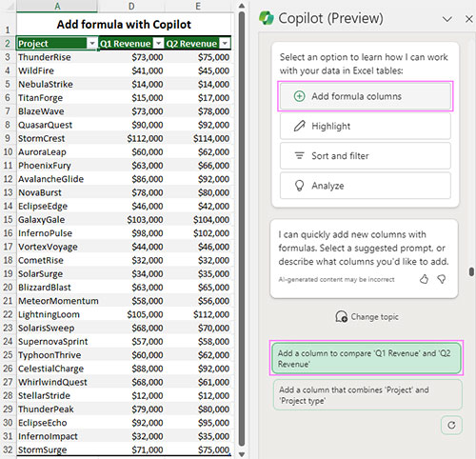Viewport: 476px width, 459px height.
Task: Click the 'AvalancheGlide' cell
Action: click(x=57, y=179)
